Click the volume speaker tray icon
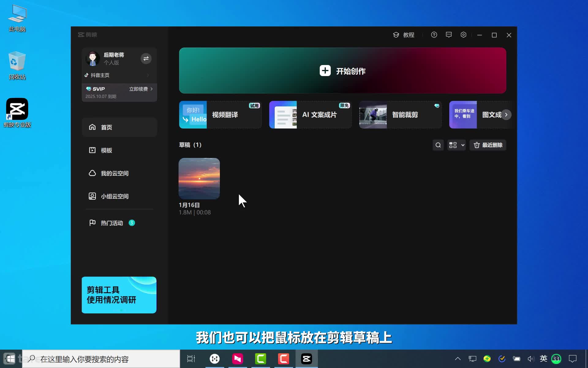588x368 pixels. (531, 359)
